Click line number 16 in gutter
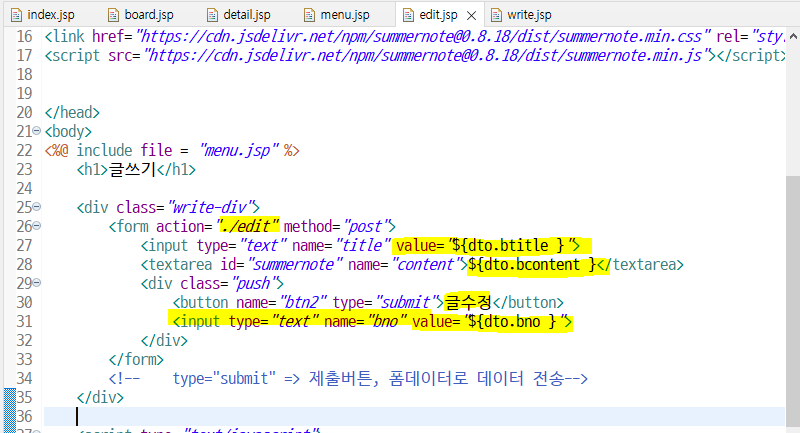Screen dimensions: 800x433 point(24,37)
